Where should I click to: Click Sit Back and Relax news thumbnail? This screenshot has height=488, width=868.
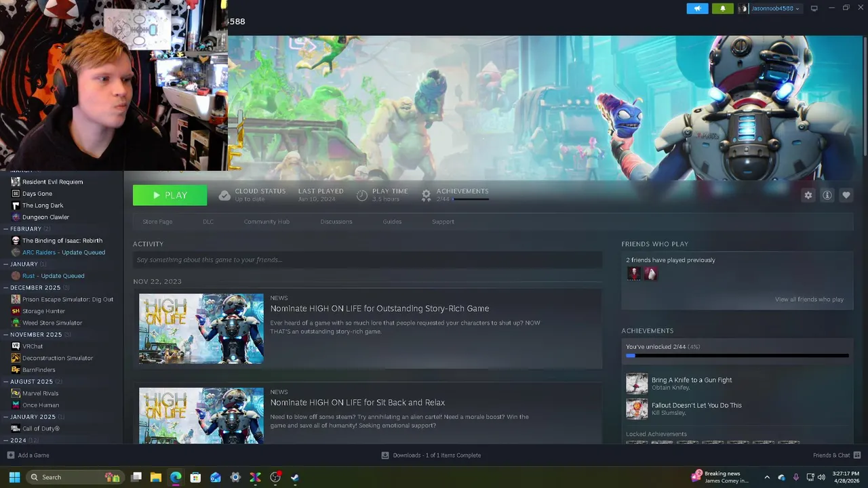pos(201,415)
